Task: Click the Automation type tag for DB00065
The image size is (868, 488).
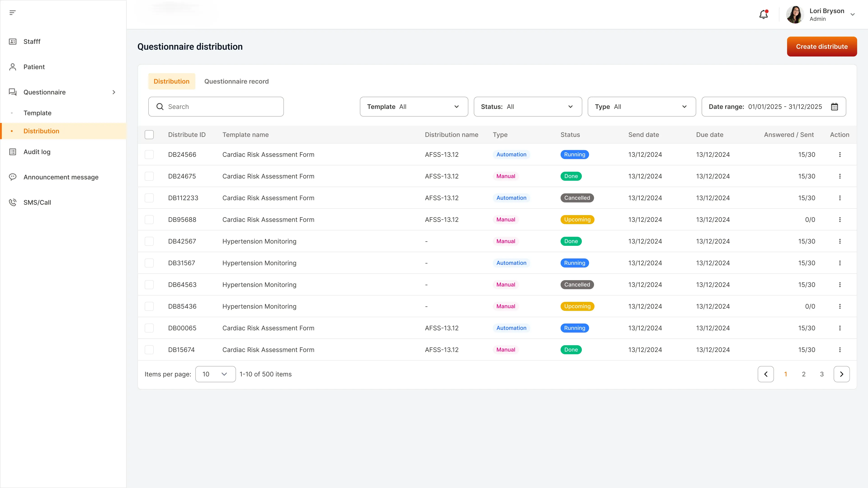Action: click(511, 328)
